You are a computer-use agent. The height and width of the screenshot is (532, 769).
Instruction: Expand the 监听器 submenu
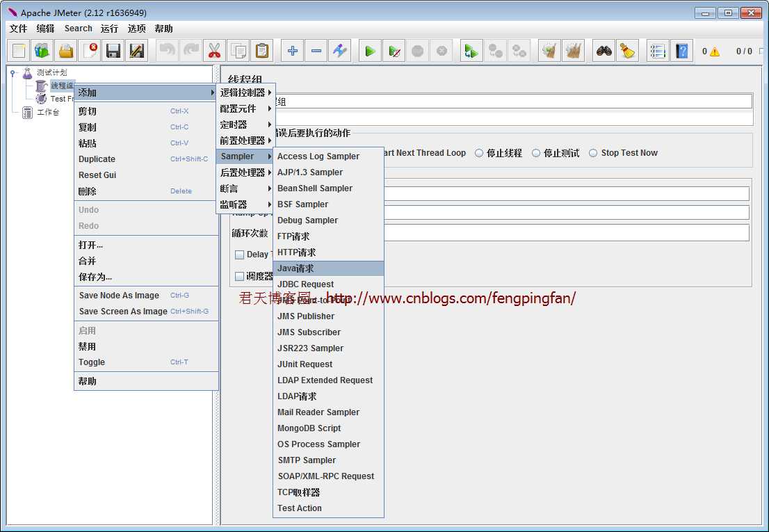(245, 204)
